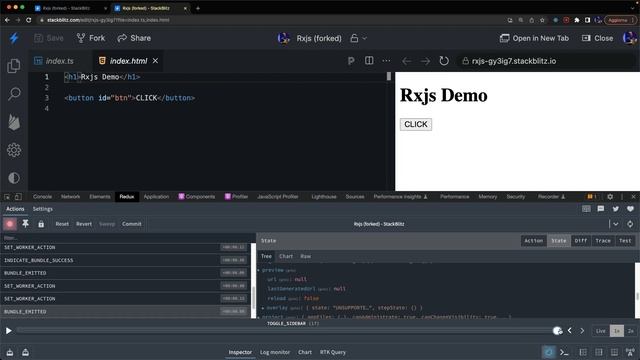Toggle the Redux recording button
Screen dimensions: 640x360
pyautogui.click(x=10, y=224)
